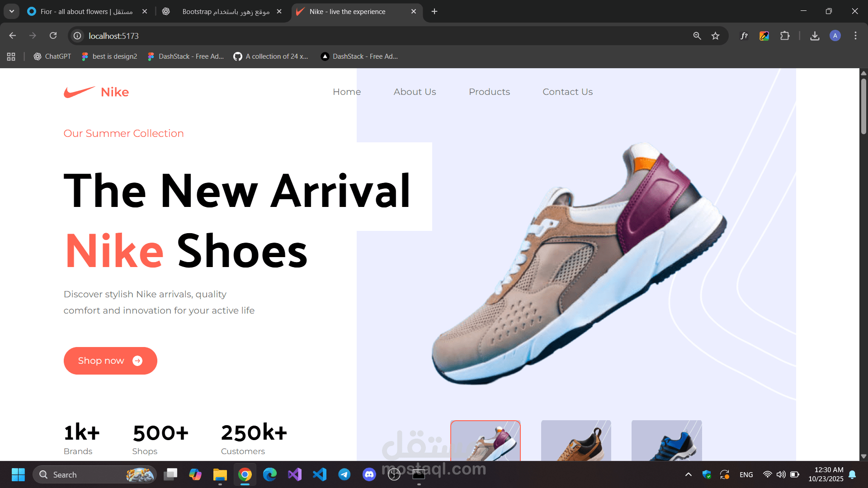Open the About Us nav link

pos(415,92)
